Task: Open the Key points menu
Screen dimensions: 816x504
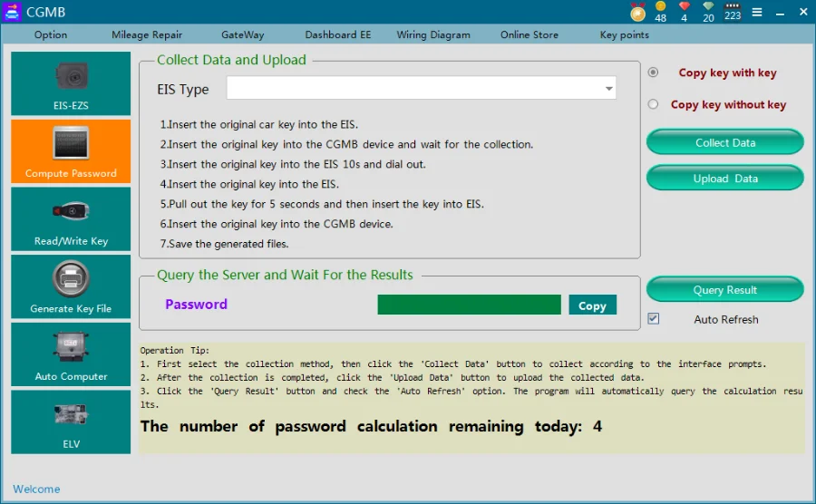Action: (x=624, y=34)
